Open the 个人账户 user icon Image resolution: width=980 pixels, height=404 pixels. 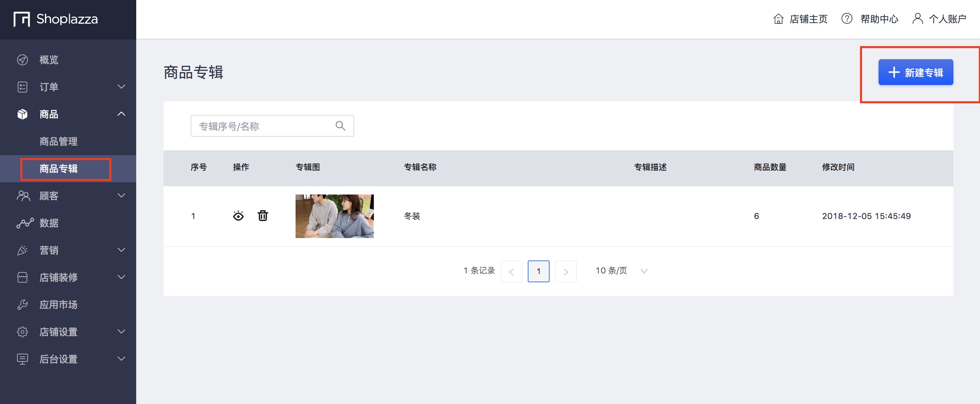point(918,19)
